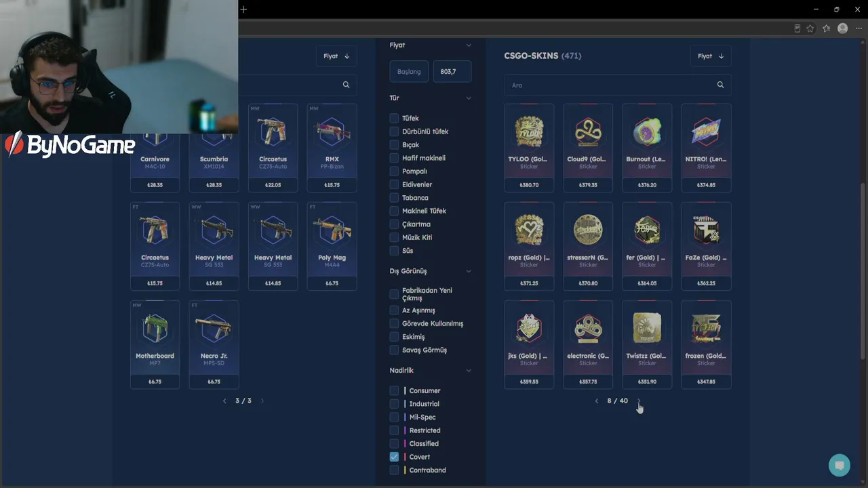Check the Savaş Görmüş checkbox
868x488 pixels.
point(394,350)
